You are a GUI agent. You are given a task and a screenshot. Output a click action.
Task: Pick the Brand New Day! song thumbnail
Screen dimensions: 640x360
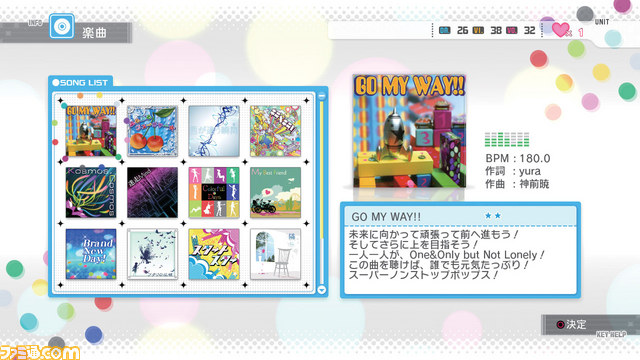point(91,254)
